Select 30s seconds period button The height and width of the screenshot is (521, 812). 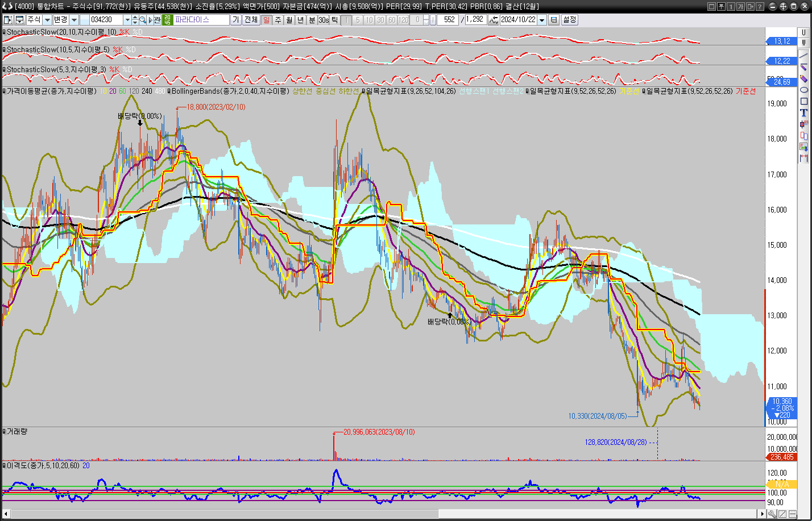pos(324,19)
